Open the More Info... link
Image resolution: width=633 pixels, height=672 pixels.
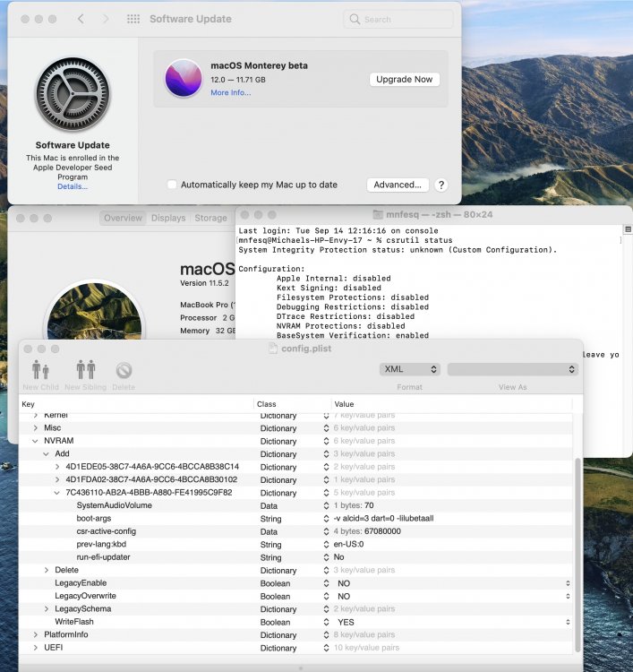(x=230, y=92)
